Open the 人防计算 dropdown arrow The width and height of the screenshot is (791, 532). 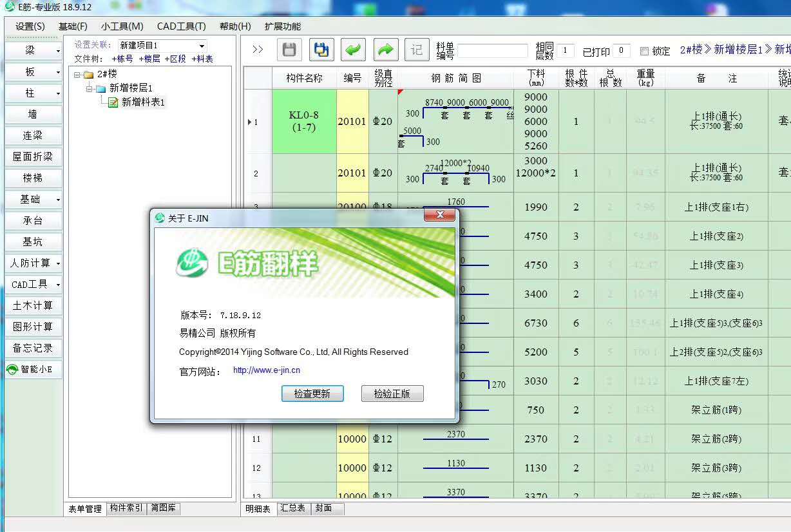tap(58, 263)
